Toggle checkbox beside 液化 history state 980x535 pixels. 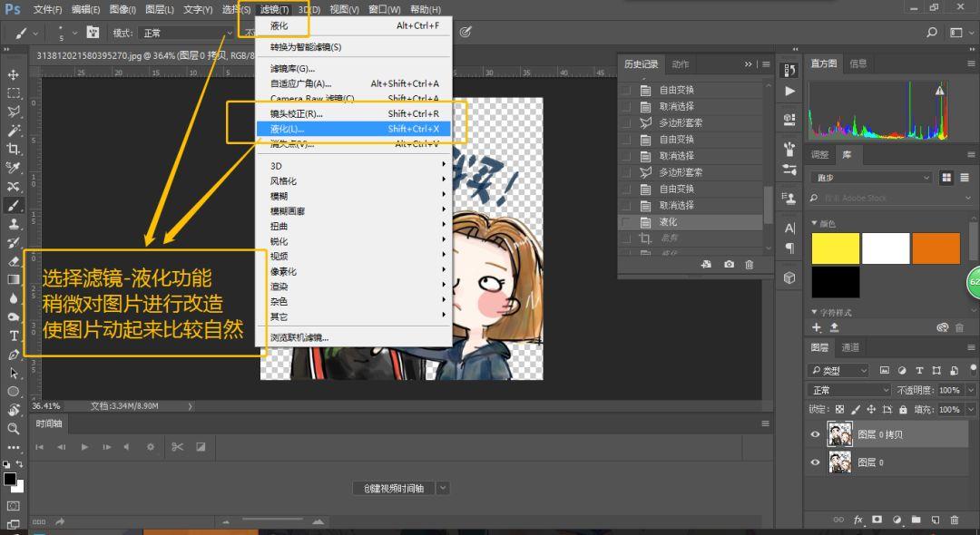click(x=625, y=222)
